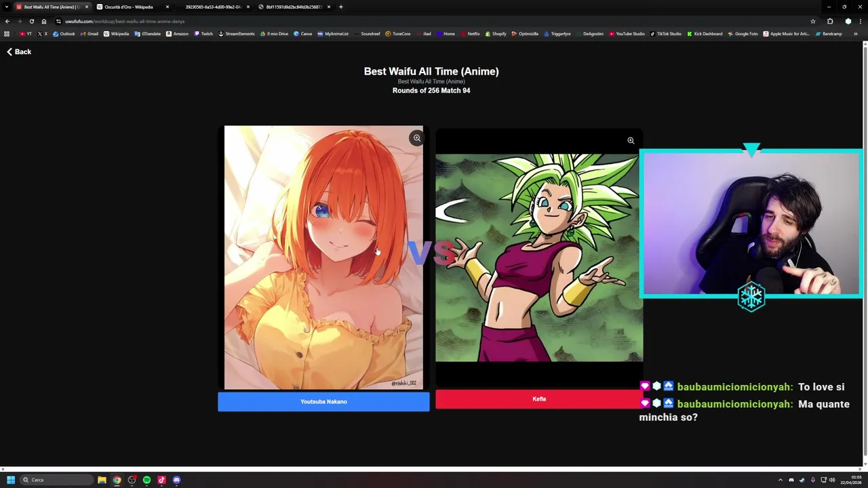This screenshot has width=868, height=488.
Task: Switch to the 8bf11597d8d2 tab
Action: pyautogui.click(x=294, y=7)
